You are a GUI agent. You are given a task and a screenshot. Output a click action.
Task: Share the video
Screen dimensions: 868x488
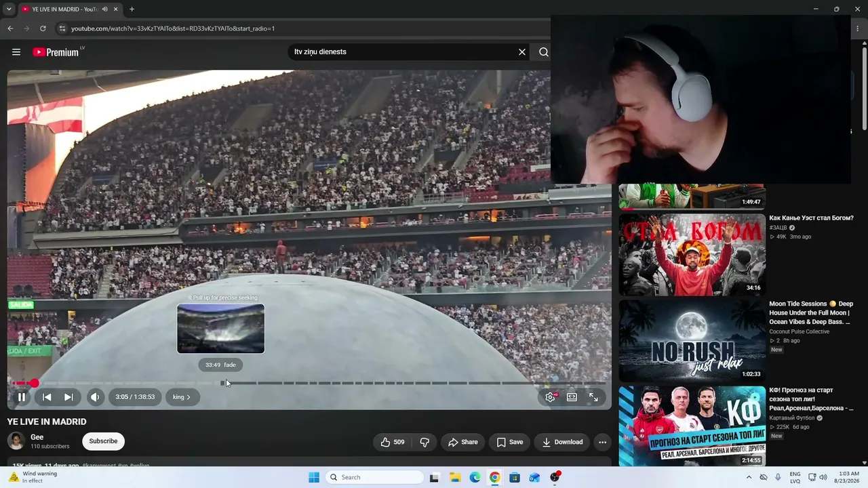pyautogui.click(x=462, y=442)
